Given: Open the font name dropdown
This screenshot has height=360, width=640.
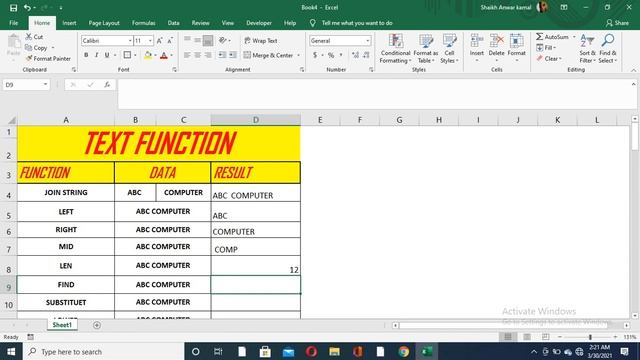Looking at the screenshot, I should tap(130, 40).
